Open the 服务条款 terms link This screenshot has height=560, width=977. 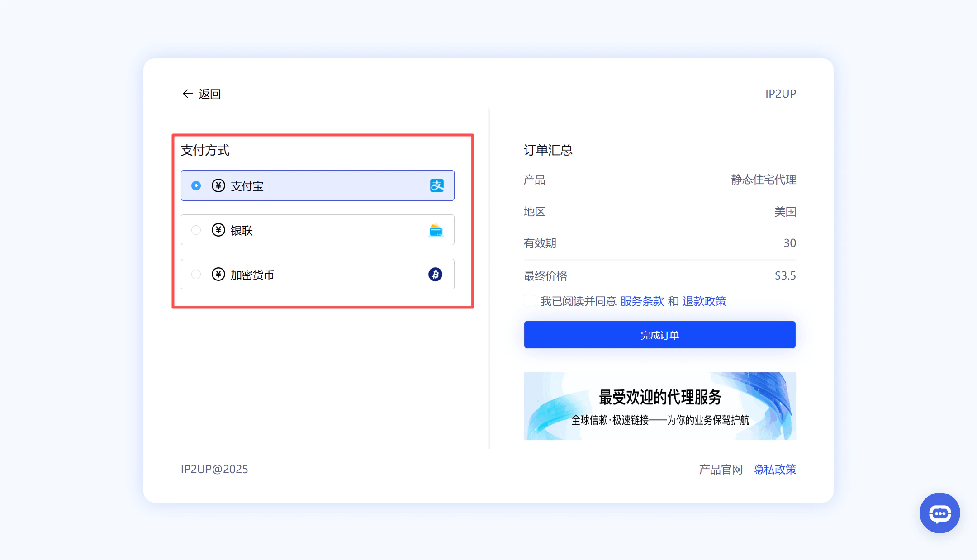641,301
